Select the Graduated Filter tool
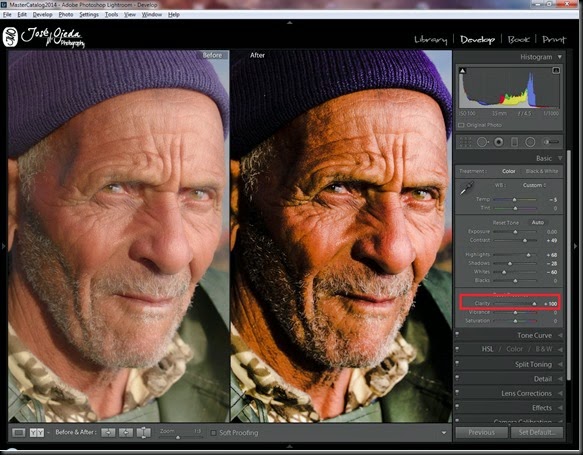This screenshot has width=583, height=455. tap(515, 142)
